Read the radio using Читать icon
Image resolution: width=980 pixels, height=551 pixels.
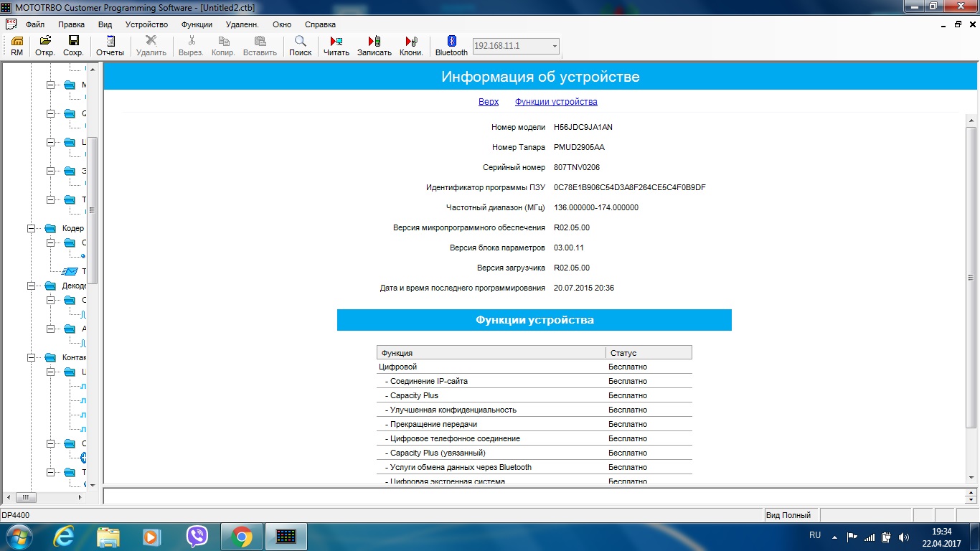pos(336,46)
